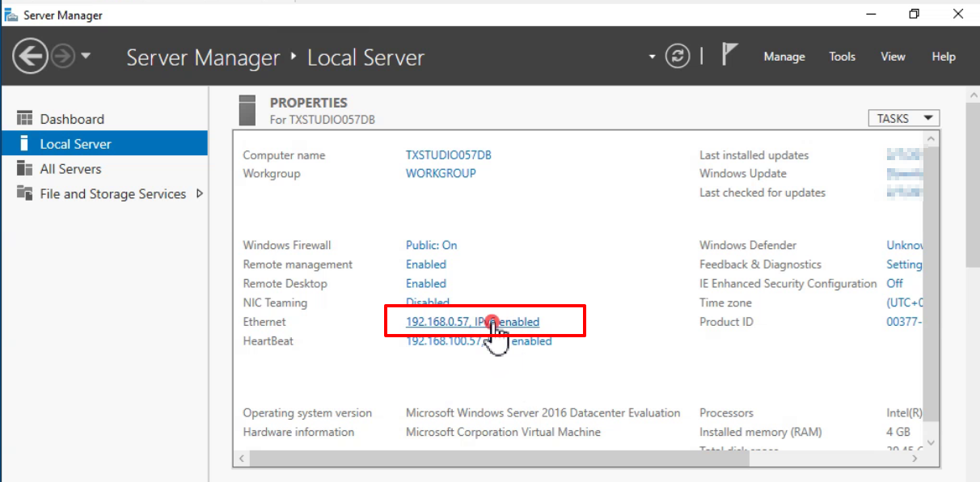Viewport: 980px width, 482px height.
Task: Click the Remote management Enabled link
Action: coord(426,264)
